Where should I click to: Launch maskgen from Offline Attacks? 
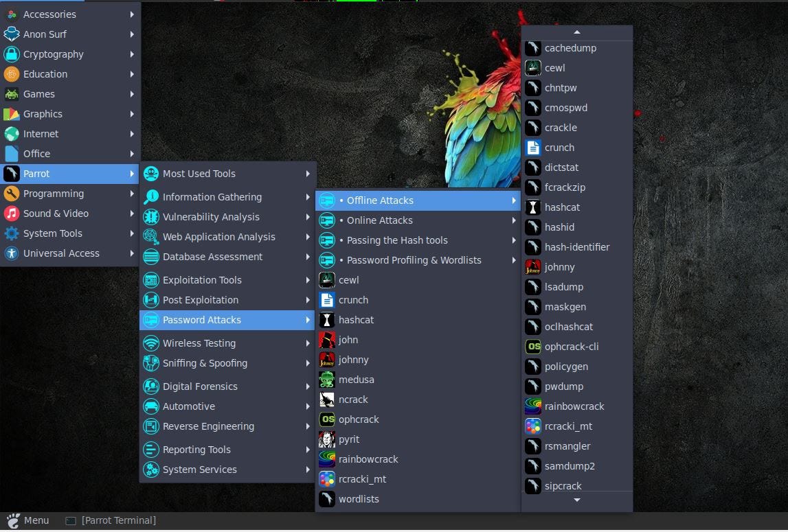click(577, 307)
